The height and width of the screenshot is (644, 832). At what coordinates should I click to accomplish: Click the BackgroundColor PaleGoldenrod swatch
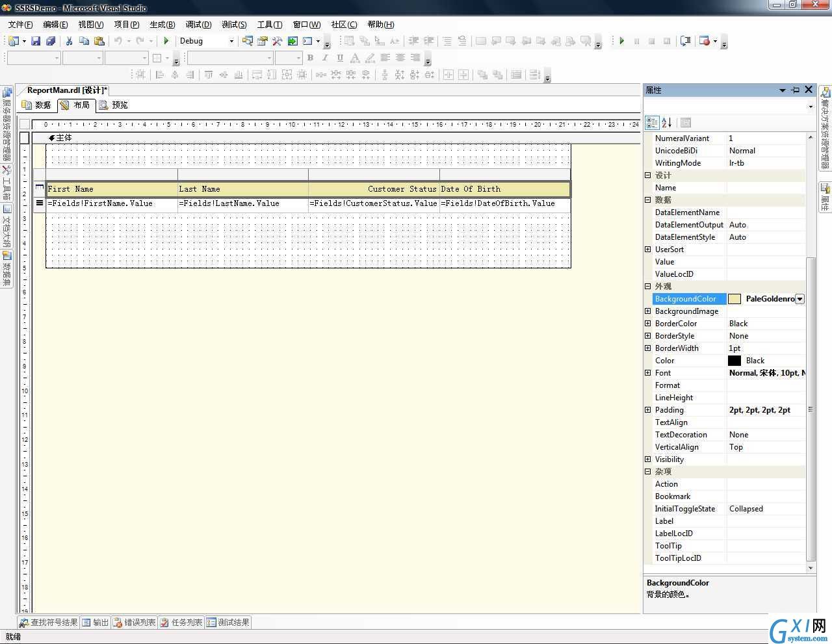click(734, 299)
